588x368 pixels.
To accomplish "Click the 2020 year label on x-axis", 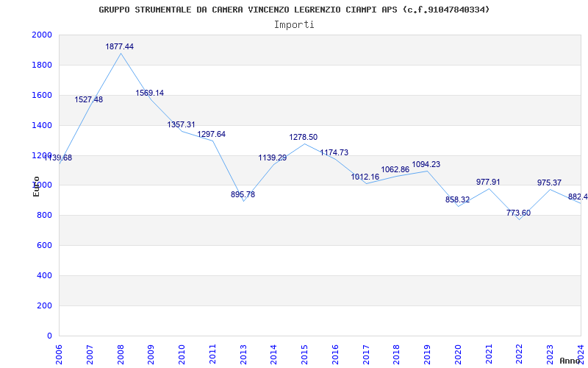I will [x=458, y=355].
